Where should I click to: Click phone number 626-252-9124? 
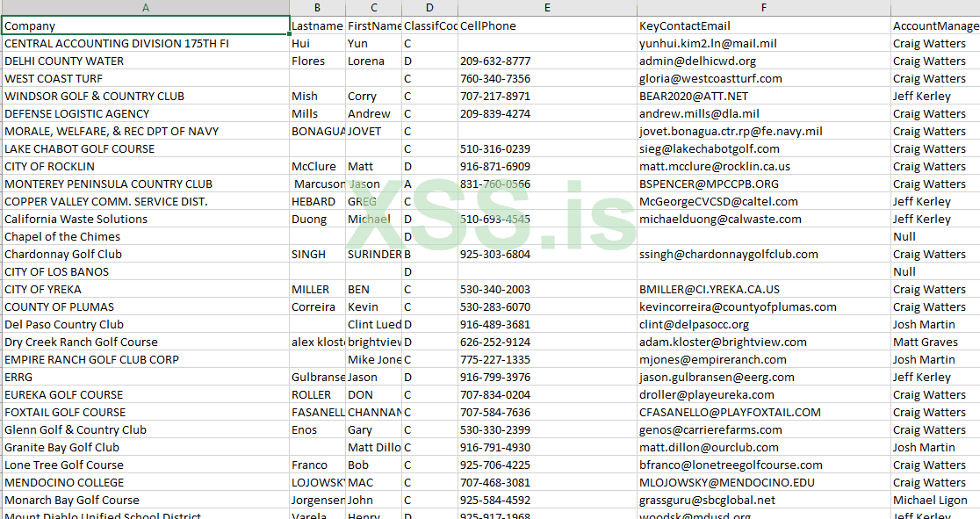[x=495, y=342]
